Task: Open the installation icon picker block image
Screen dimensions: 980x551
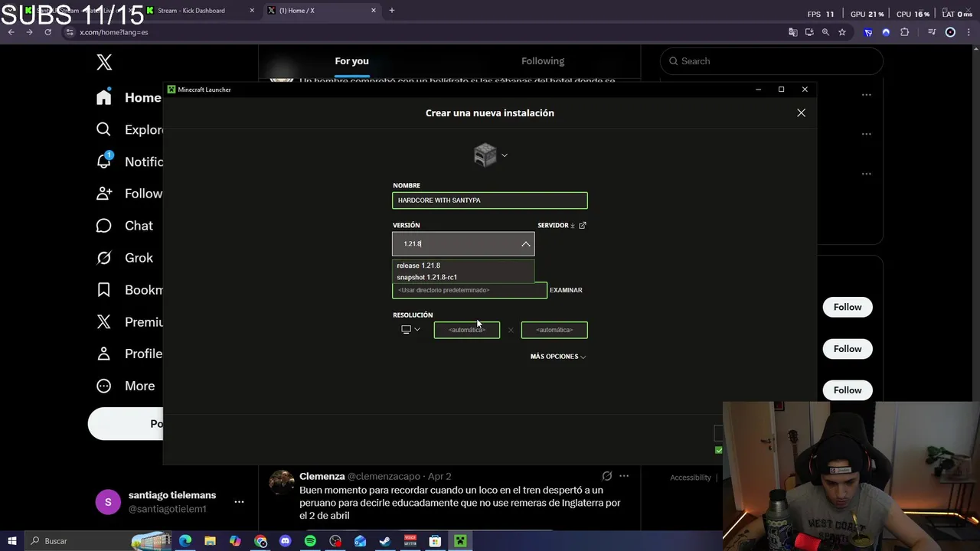Action: [x=485, y=155]
